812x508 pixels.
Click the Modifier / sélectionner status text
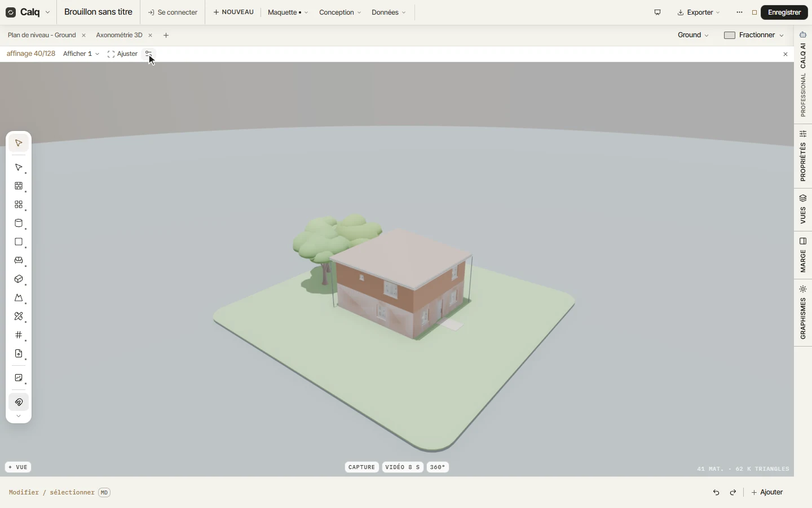tap(52, 492)
